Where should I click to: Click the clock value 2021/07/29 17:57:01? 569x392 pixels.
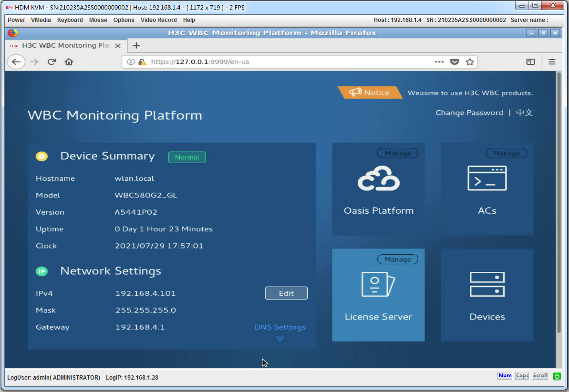(159, 246)
